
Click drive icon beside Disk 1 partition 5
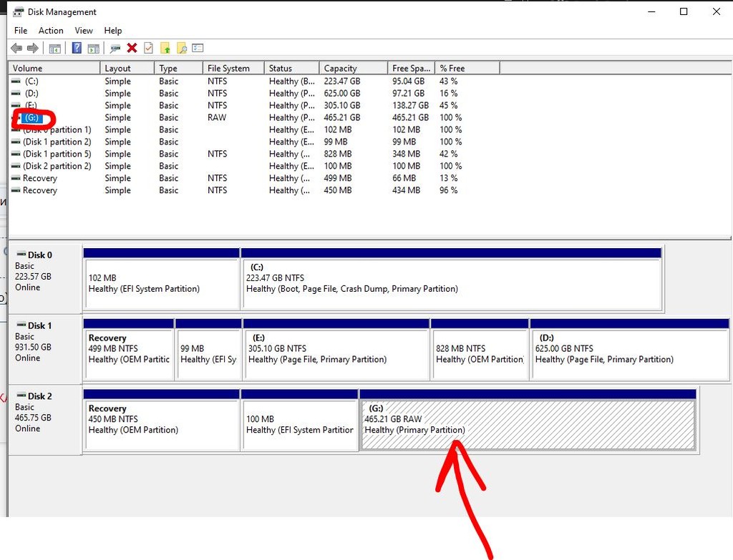[16, 154]
